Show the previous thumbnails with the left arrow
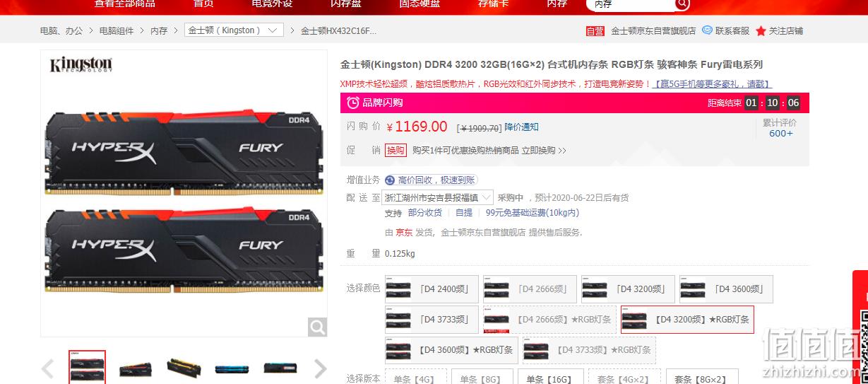The height and width of the screenshot is (384, 868). click(x=48, y=368)
